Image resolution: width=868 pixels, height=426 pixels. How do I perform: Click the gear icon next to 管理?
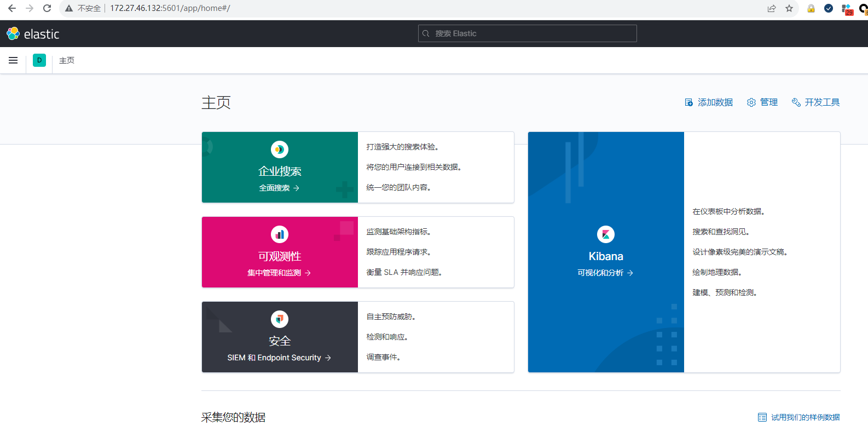pos(751,102)
